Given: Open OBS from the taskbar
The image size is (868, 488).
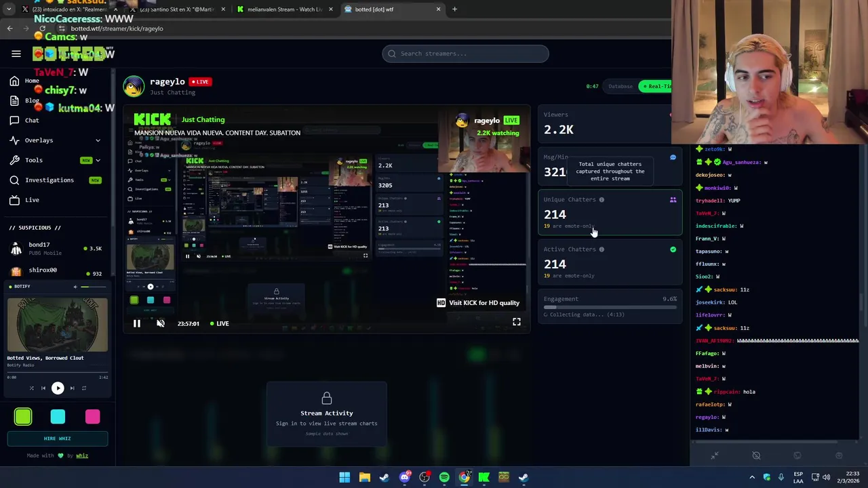Looking at the screenshot, I should pos(425,477).
